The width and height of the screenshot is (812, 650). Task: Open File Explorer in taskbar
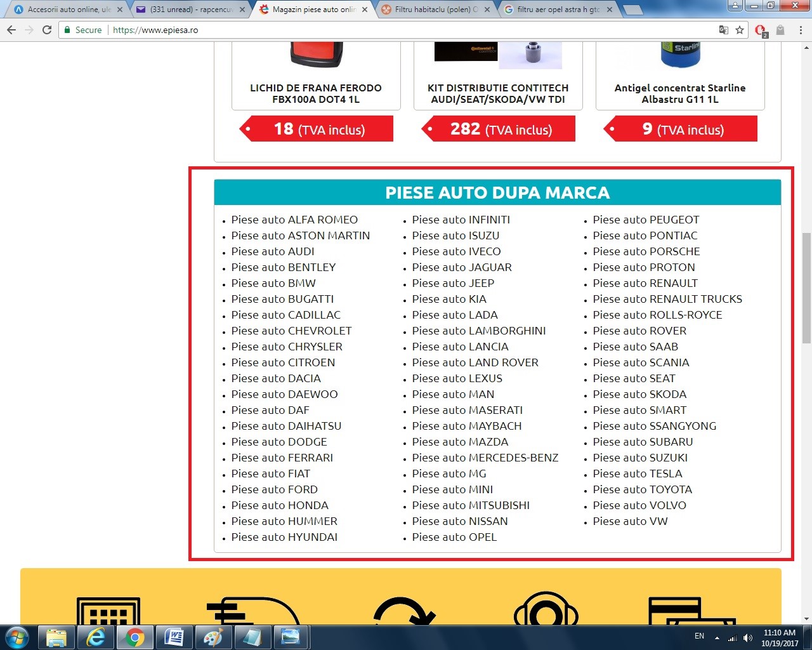(x=56, y=637)
